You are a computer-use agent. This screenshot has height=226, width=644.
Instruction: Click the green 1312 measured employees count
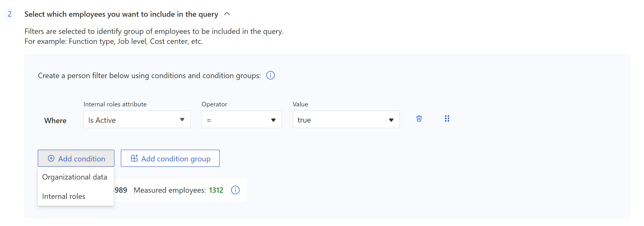(x=216, y=190)
